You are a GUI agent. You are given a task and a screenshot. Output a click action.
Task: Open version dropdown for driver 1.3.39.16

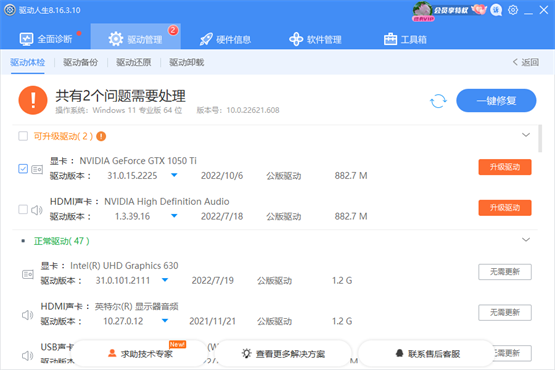pos(174,216)
